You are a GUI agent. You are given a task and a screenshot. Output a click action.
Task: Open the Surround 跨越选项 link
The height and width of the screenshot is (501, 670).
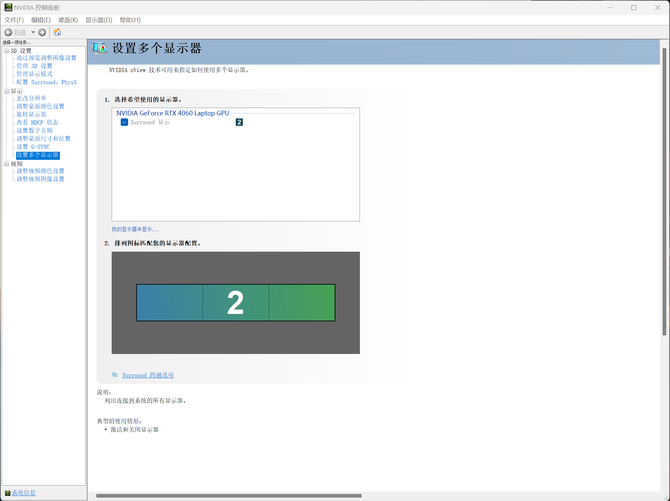[x=148, y=375]
